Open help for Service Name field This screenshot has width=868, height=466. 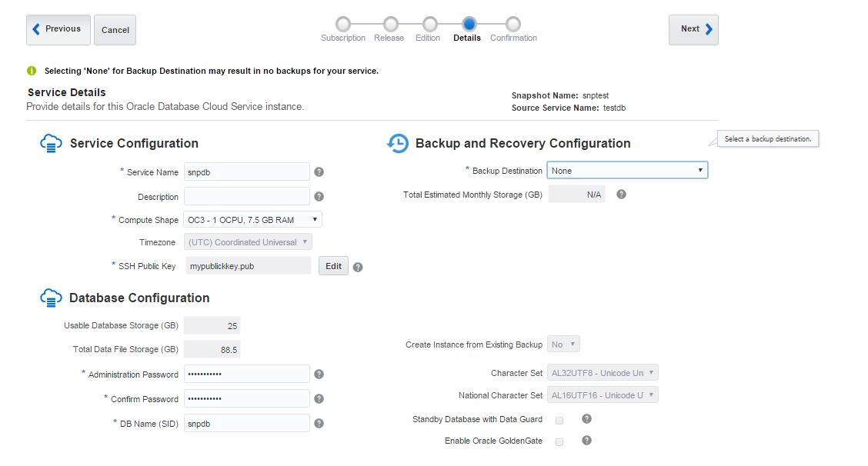pos(319,172)
